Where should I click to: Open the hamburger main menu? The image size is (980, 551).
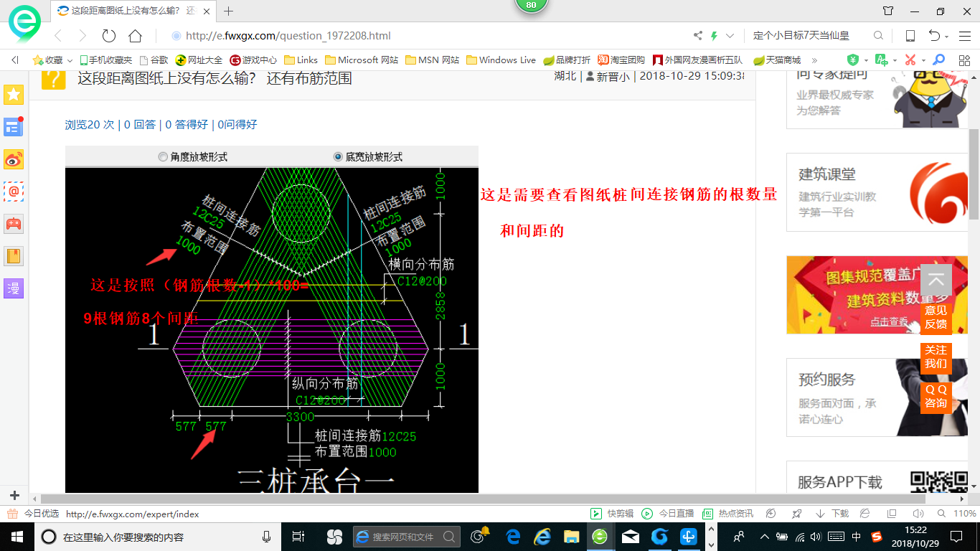tap(964, 36)
